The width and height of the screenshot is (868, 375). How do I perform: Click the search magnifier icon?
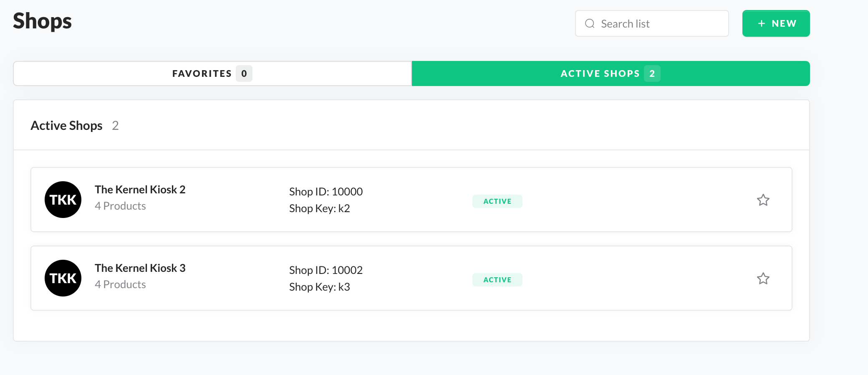coord(589,23)
